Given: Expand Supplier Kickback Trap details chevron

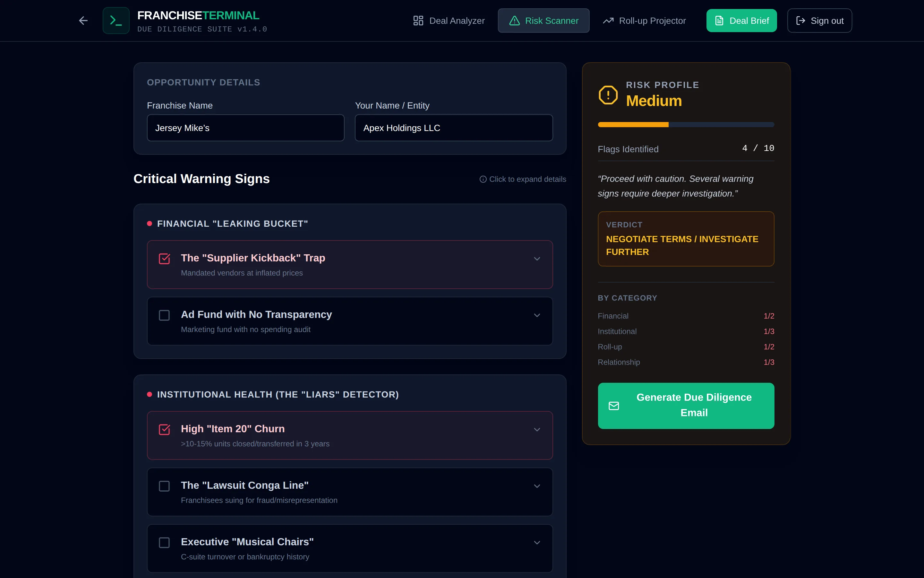Looking at the screenshot, I should [537, 259].
